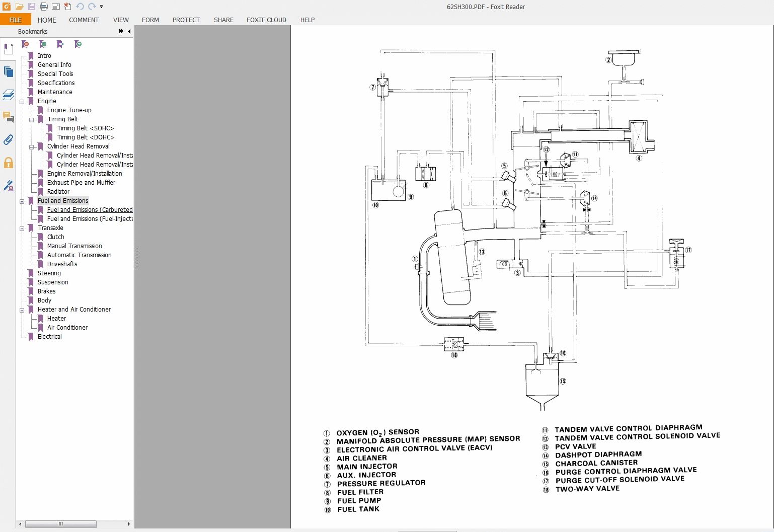Collapse the Timing Belt bookmark node
Screen dimensions: 774x532
pyautogui.click(x=32, y=119)
